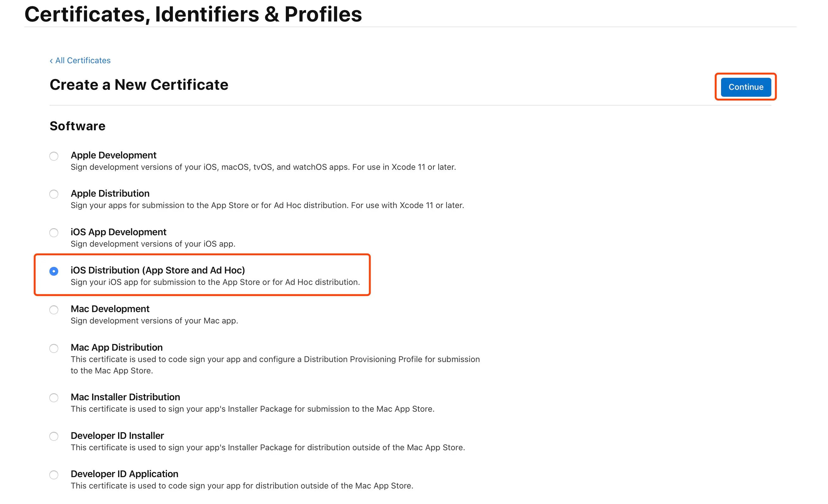This screenshot has height=504, width=828.
Task: Click the Developer ID Installer label
Action: (117, 435)
